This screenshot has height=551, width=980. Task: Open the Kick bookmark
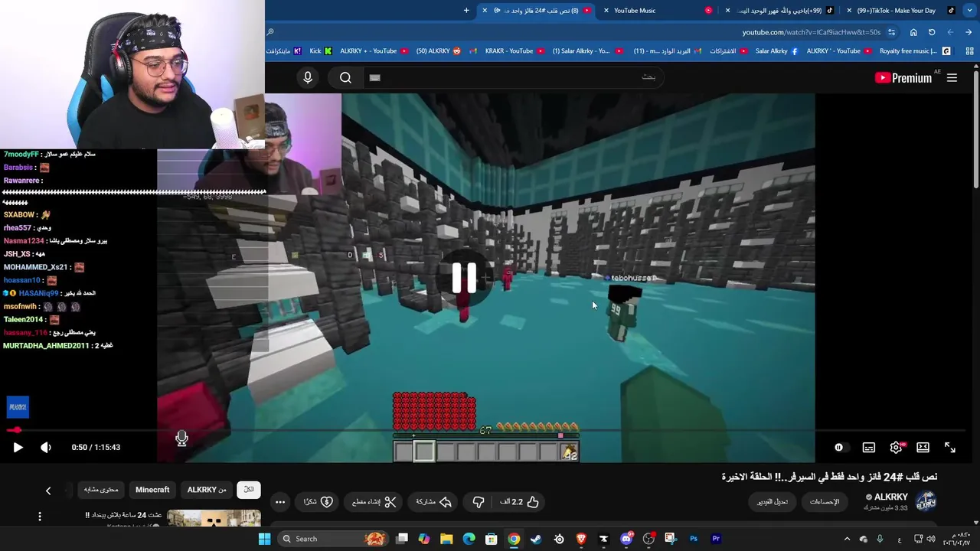click(x=321, y=51)
